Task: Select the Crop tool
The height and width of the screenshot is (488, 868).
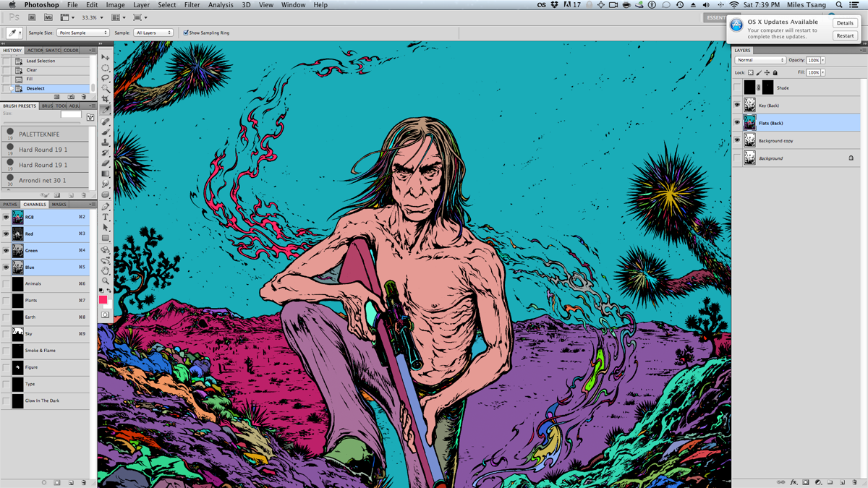Action: [x=106, y=99]
